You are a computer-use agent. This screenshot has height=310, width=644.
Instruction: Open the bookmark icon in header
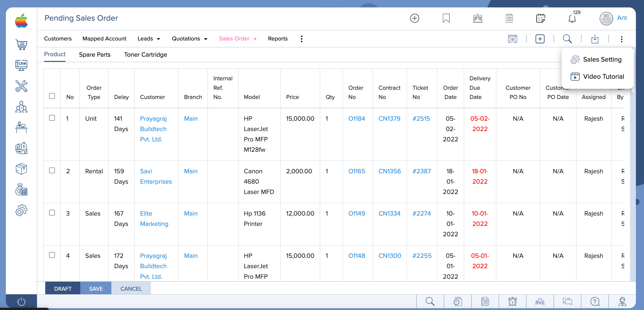pos(446,18)
